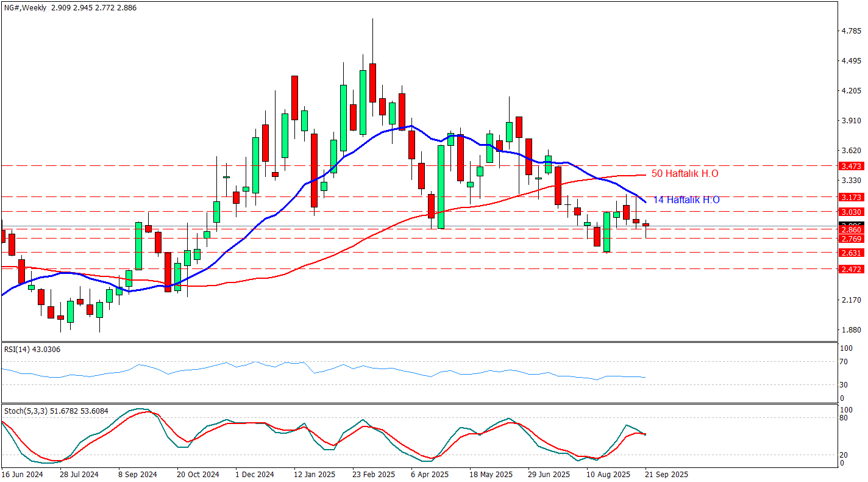Select the 3.030 price level tag
This screenshot has width=868, height=482.
[850, 212]
